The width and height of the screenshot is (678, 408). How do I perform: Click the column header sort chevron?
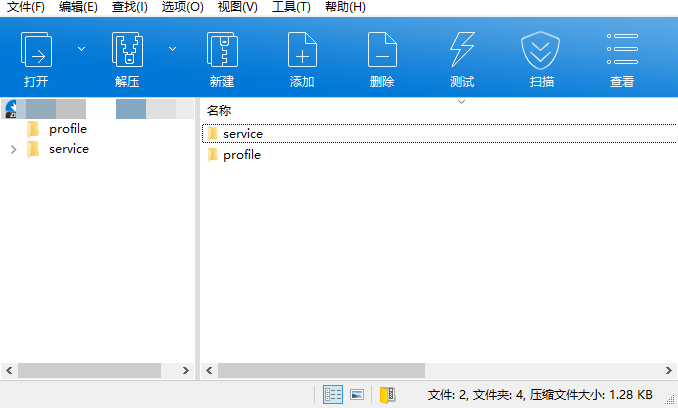point(461,102)
